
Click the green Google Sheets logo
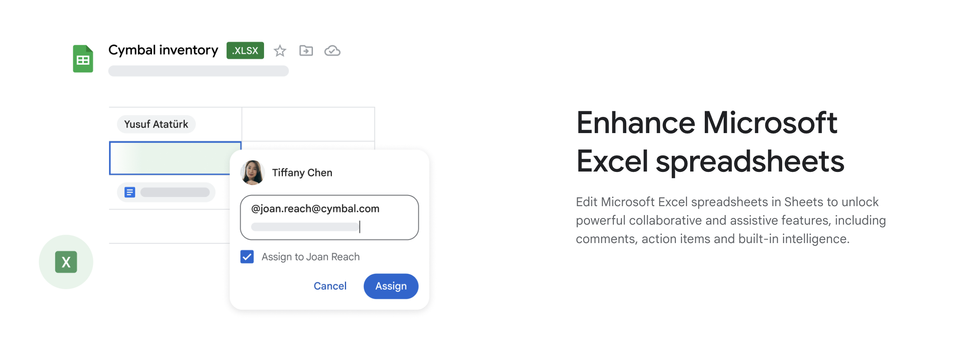(83, 59)
